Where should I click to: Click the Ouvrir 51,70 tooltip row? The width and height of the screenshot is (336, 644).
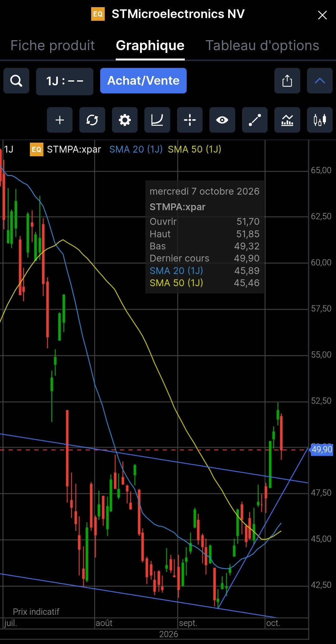(x=204, y=221)
